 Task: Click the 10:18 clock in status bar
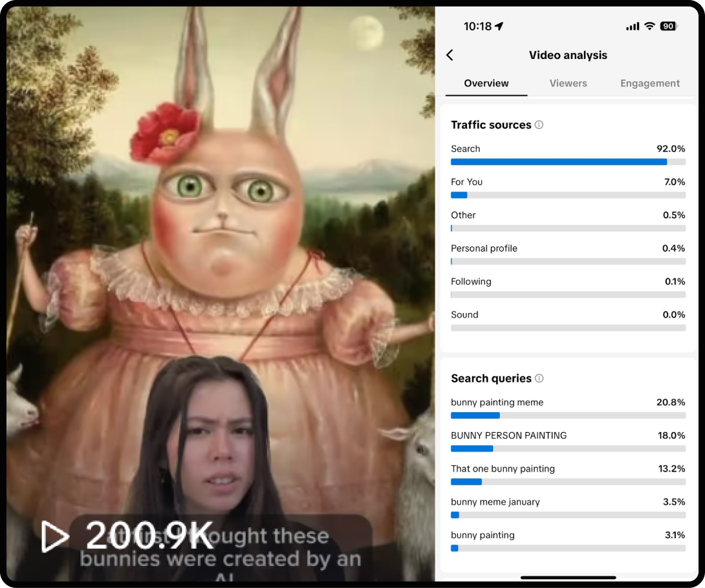pyautogui.click(x=477, y=27)
